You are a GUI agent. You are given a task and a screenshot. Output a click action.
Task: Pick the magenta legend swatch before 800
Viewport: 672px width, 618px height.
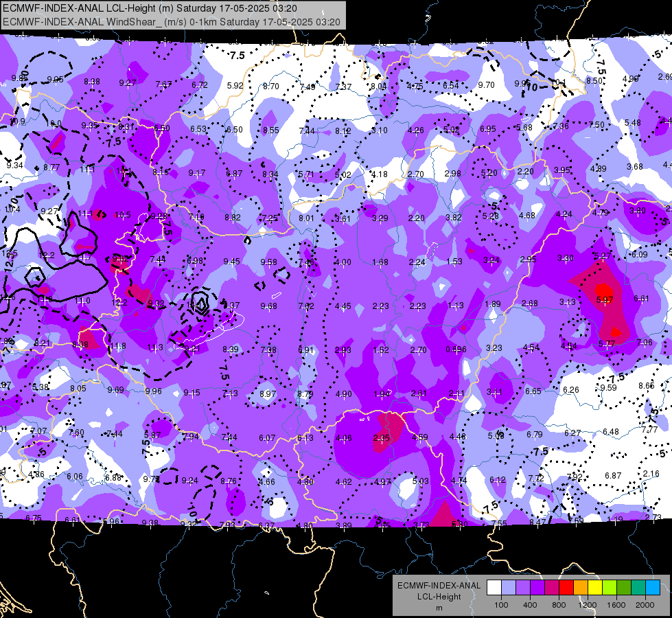552,588
